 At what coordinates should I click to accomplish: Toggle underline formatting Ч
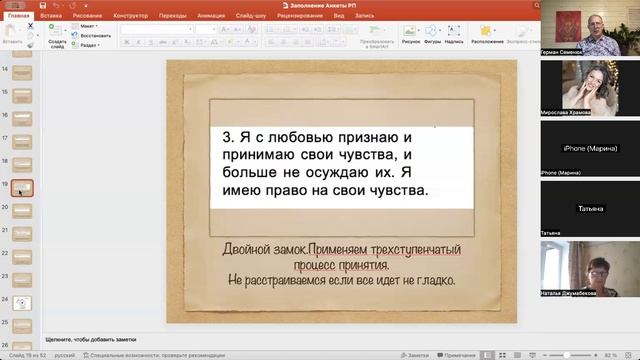pyautogui.click(x=151, y=42)
